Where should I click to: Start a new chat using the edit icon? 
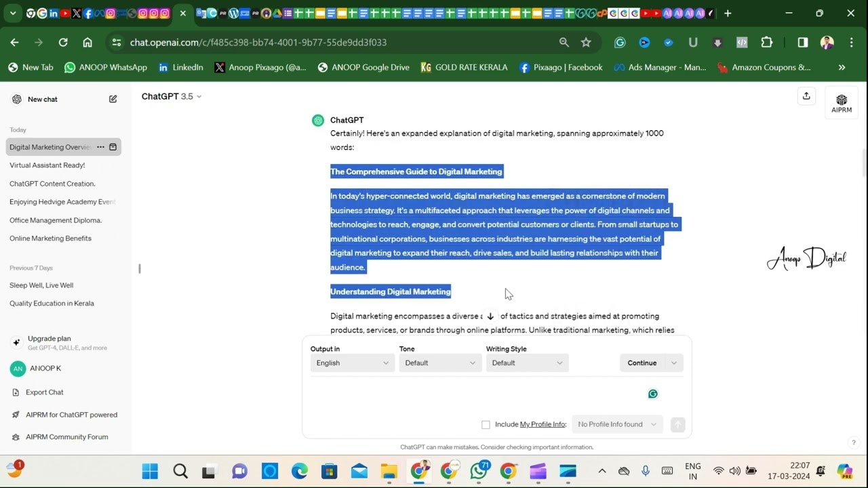click(113, 99)
